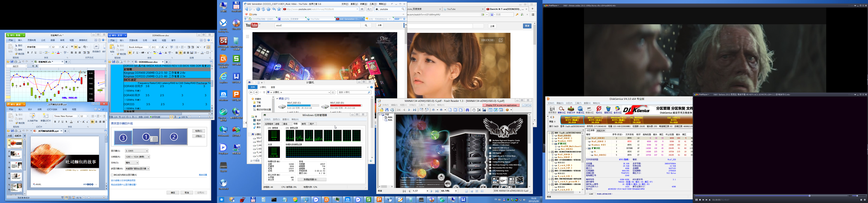Switch to 进程 tab in Task Manager
868x203 pixels.
click(x=278, y=124)
